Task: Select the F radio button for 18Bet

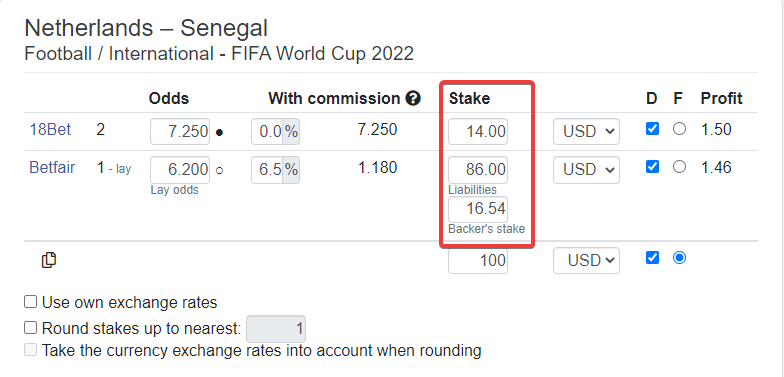Action: point(679,129)
